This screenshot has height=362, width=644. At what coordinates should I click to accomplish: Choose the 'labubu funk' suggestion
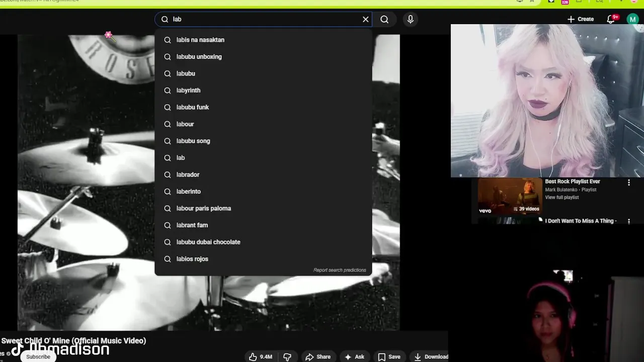[x=263, y=107]
